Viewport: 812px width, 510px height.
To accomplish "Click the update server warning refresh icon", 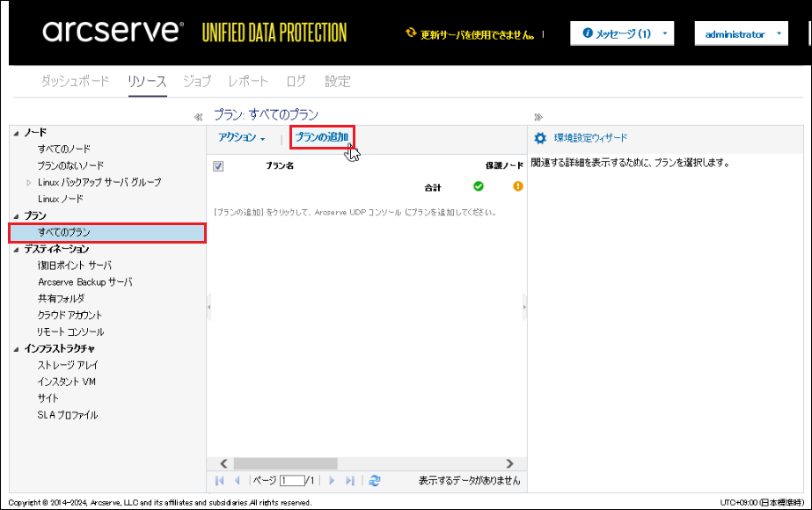I will coord(411,33).
